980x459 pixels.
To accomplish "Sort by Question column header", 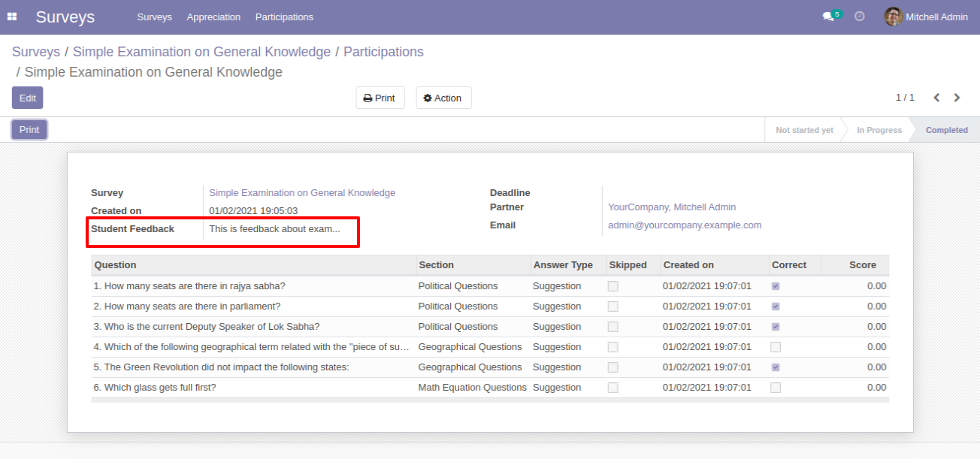I will (x=254, y=265).
